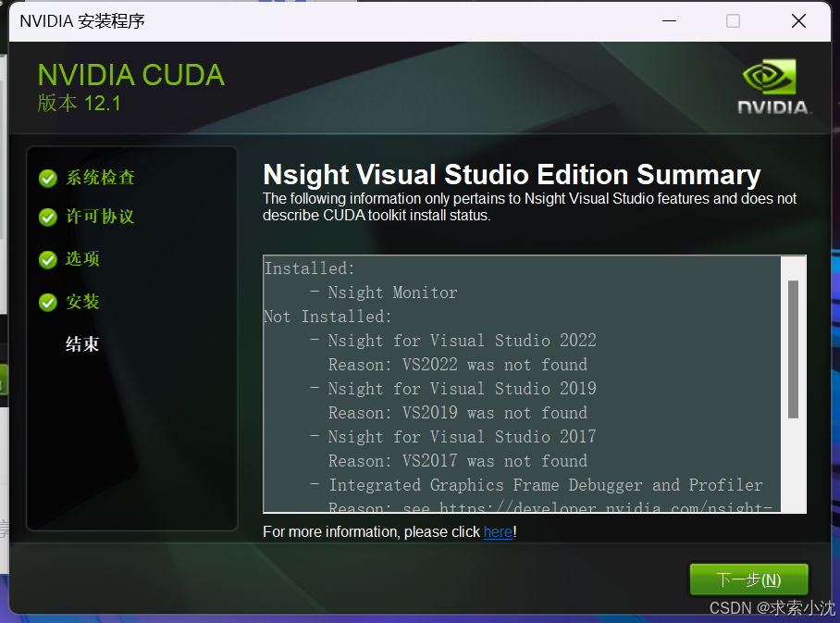The image size is (840, 623).
Task: Select the 结束 step in sidebar
Action: (x=82, y=344)
